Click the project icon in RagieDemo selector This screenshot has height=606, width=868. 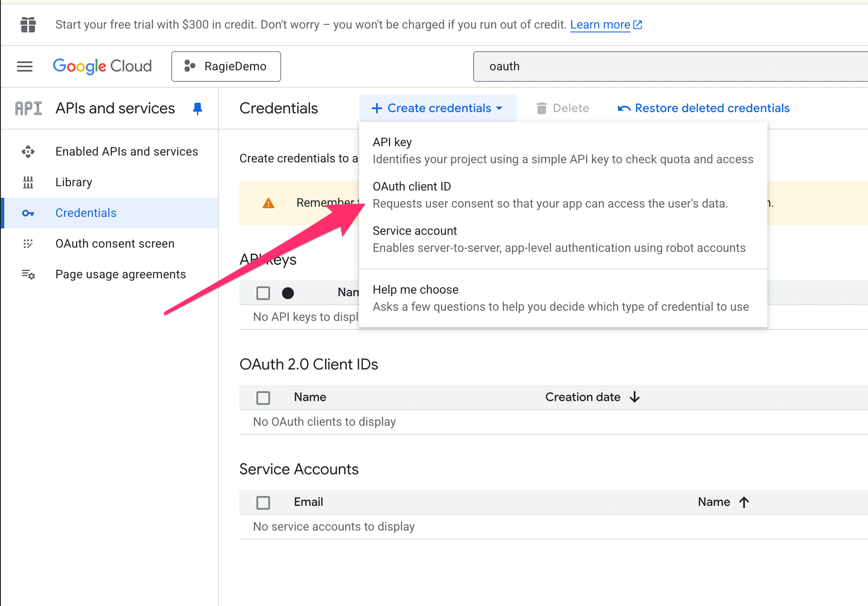(190, 66)
